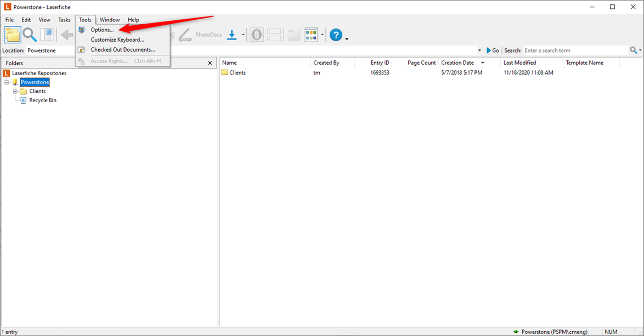Click the Options monitor icon
The height and width of the screenshot is (336, 644).
(x=81, y=30)
